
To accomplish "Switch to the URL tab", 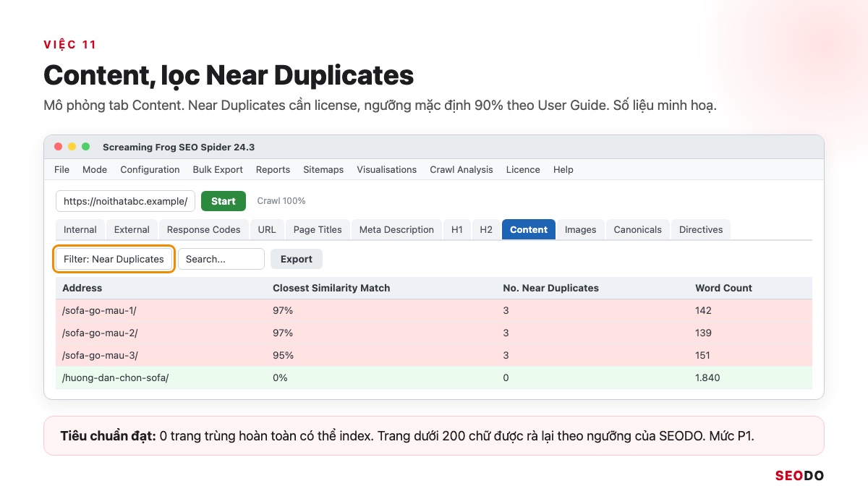I will pos(267,229).
